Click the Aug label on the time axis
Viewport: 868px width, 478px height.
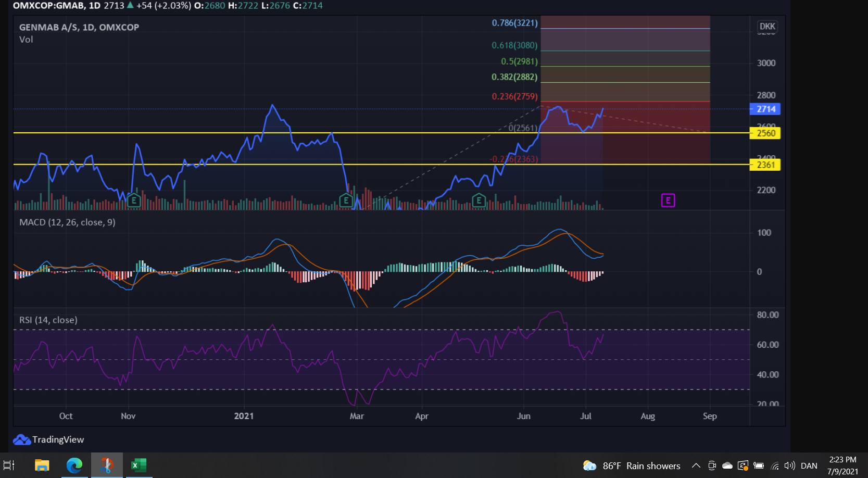(648, 416)
